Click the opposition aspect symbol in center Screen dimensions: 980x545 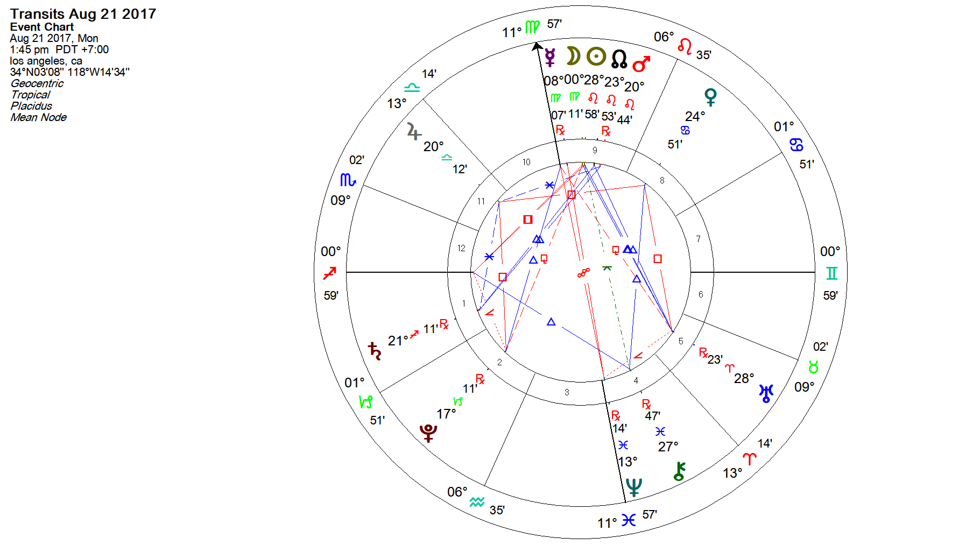[x=583, y=273]
